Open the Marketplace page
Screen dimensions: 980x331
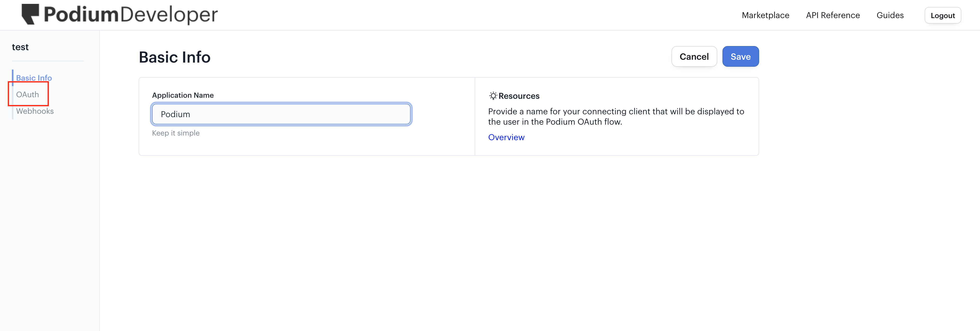click(x=765, y=15)
